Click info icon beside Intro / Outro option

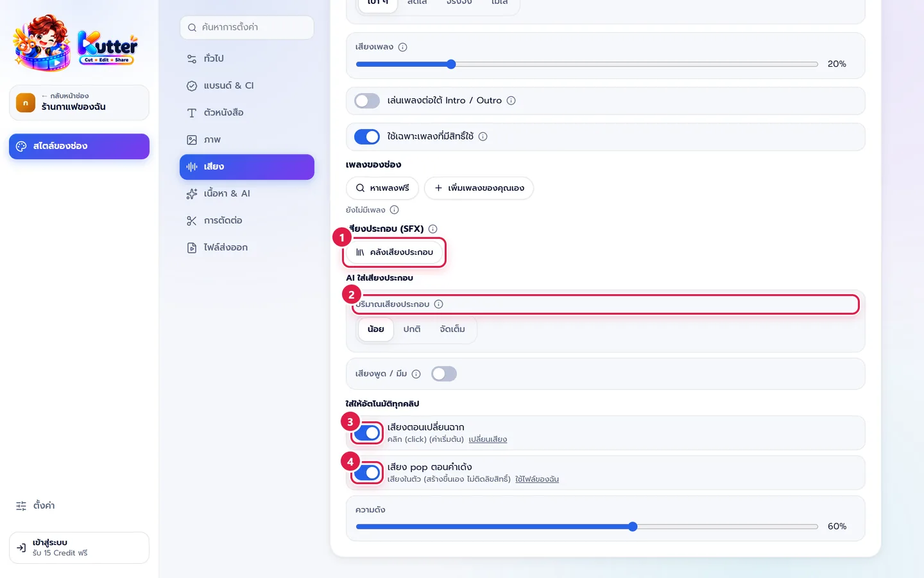pos(511,100)
